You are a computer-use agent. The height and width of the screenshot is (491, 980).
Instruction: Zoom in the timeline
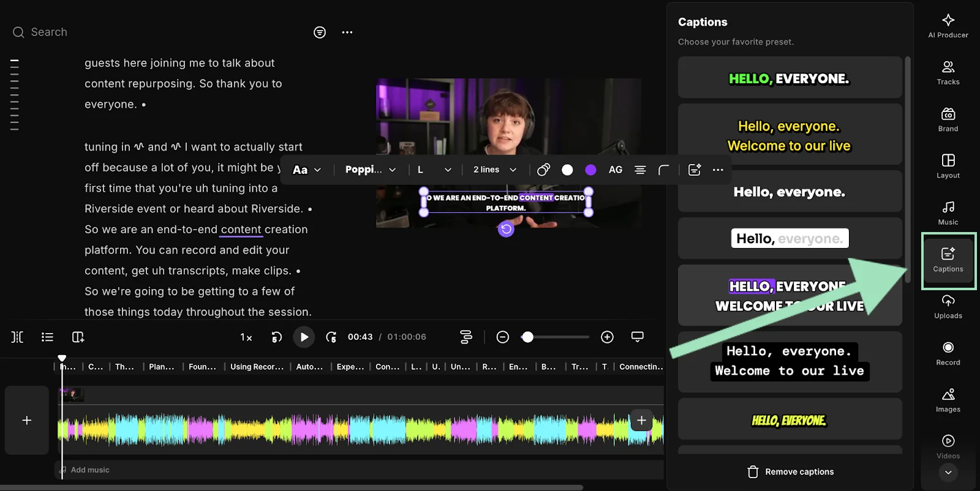pyautogui.click(x=607, y=337)
